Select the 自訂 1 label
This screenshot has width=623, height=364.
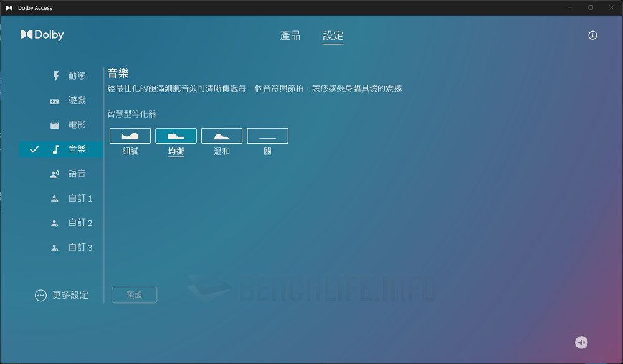(x=80, y=198)
